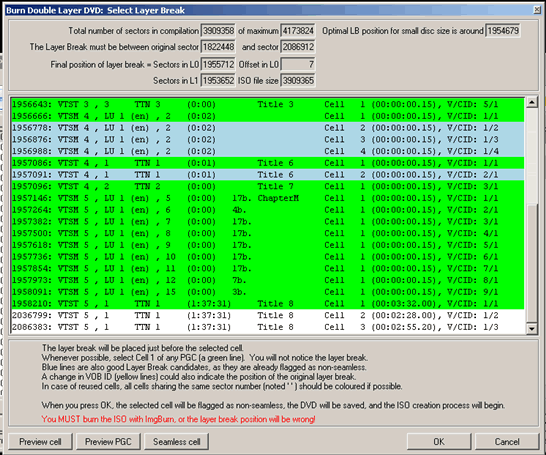Screen dimensions: 546x455
Task: Select row 1956666 VTSM 4 Cell 1
Action: click(x=268, y=116)
